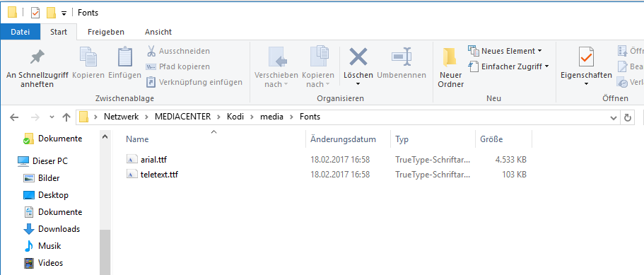Sort by Änderungsdatum column header
Screen dimensions: 644x275
[343, 139]
